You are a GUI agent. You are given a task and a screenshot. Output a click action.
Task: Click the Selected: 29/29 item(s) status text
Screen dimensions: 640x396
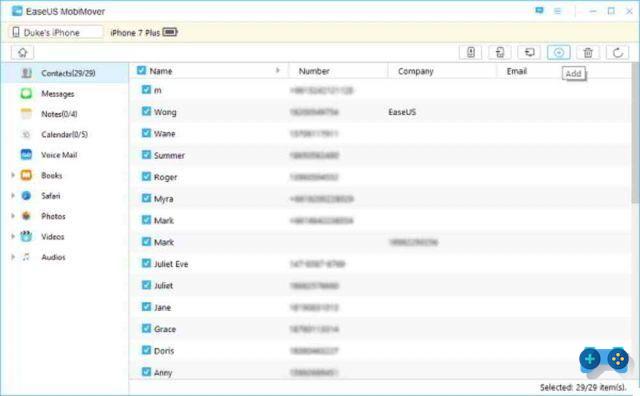click(583, 387)
